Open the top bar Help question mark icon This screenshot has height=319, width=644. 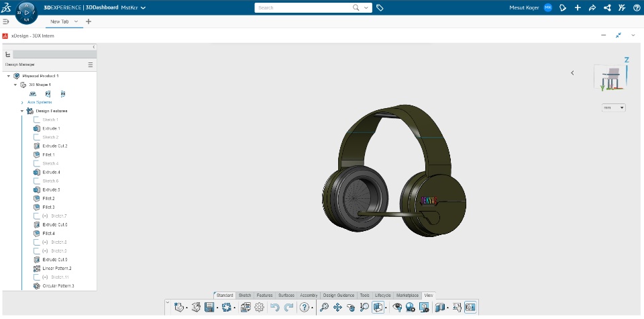click(637, 7)
